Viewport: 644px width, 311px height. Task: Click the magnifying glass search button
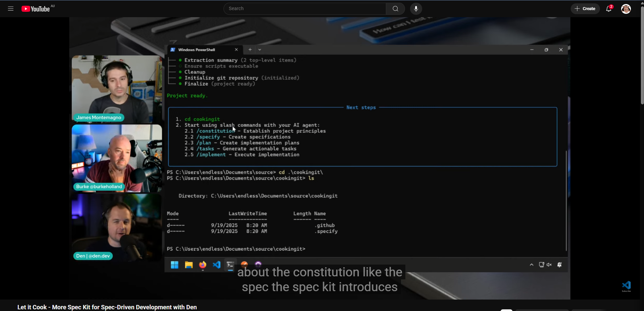click(395, 9)
